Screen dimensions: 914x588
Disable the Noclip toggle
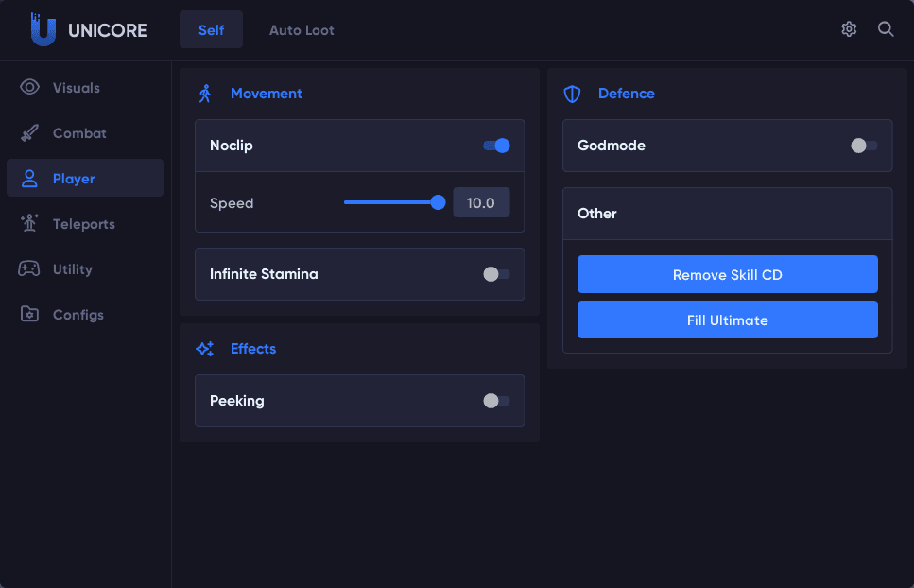coord(496,146)
